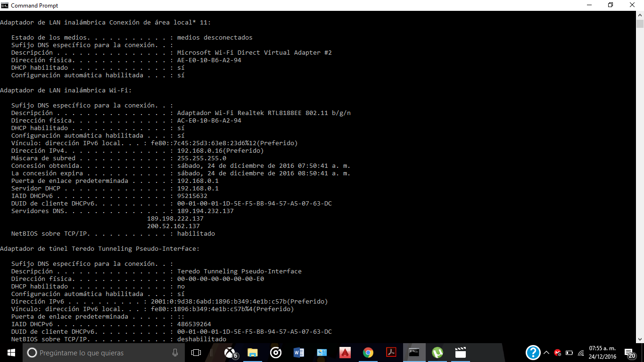Viewport: 644px width, 362px height.
Task: Activate the Cortana microphone icon
Action: click(175, 353)
